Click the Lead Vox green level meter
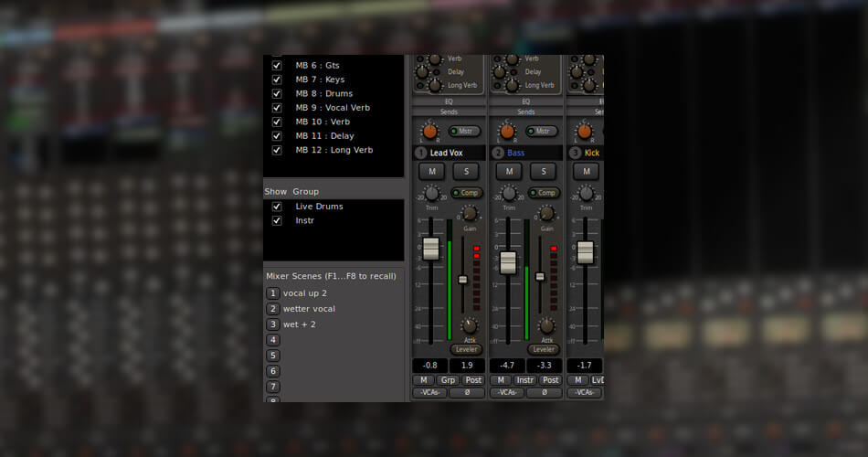The image size is (868, 457). pyautogui.click(x=450, y=280)
